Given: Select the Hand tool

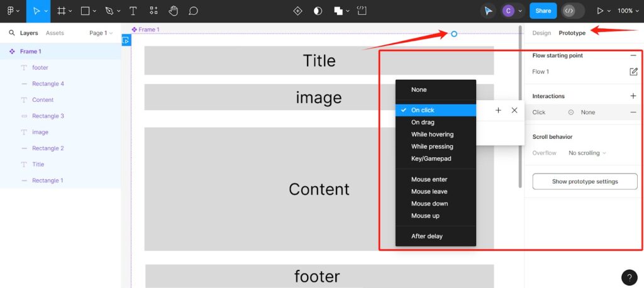Looking at the screenshot, I should 174,11.
